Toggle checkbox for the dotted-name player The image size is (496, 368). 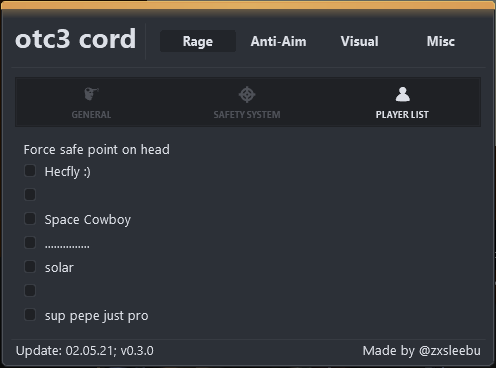click(30, 243)
